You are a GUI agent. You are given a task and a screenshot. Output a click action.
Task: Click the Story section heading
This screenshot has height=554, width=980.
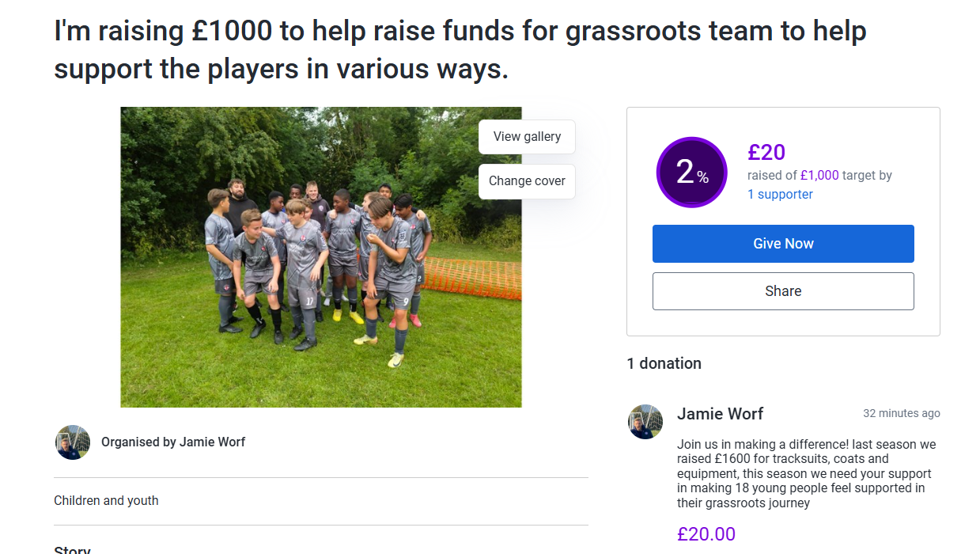(x=72, y=550)
